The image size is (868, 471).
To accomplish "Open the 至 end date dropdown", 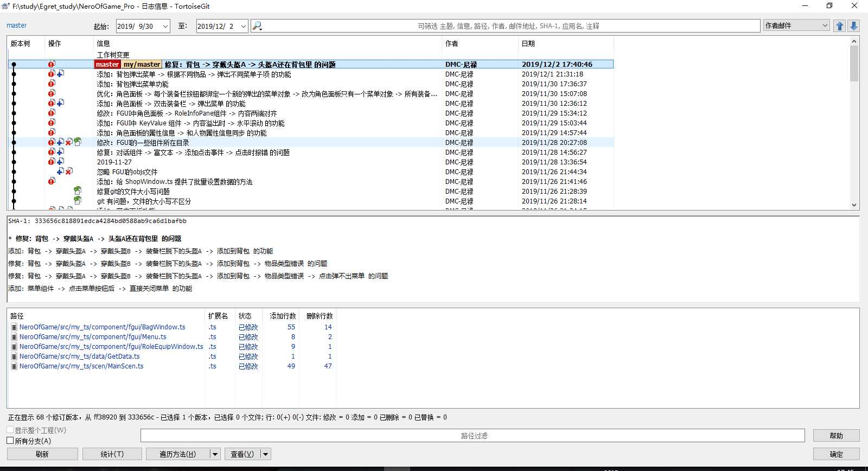I will click(244, 26).
